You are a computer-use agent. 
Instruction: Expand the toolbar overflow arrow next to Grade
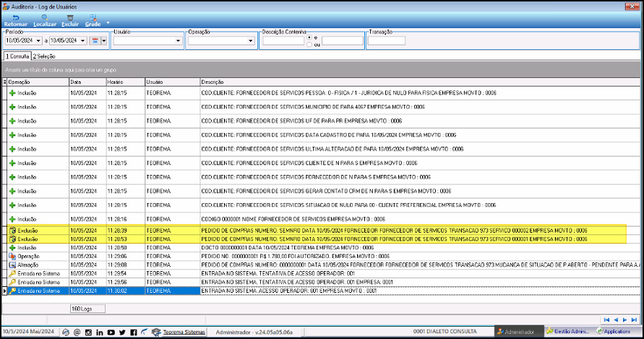coord(108,22)
